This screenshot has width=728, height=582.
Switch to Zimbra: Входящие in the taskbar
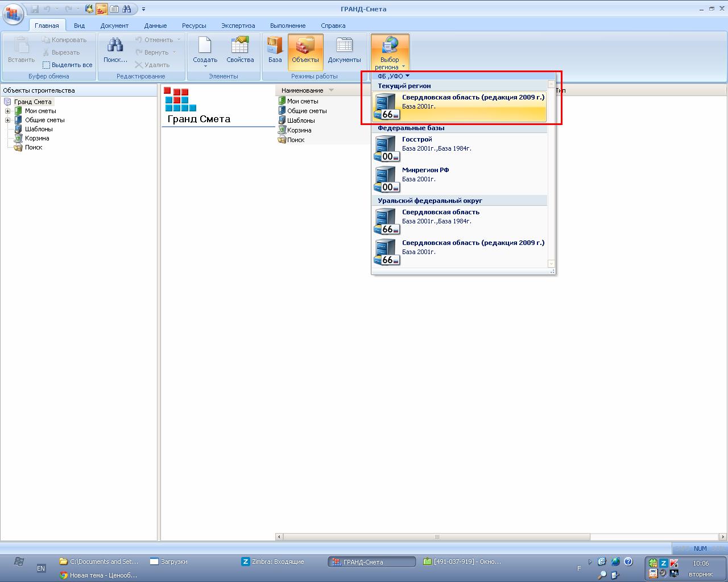click(x=273, y=562)
